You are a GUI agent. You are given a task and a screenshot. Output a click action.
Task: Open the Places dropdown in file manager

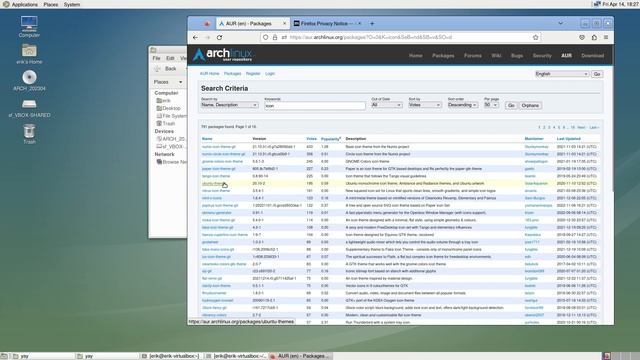[168, 82]
